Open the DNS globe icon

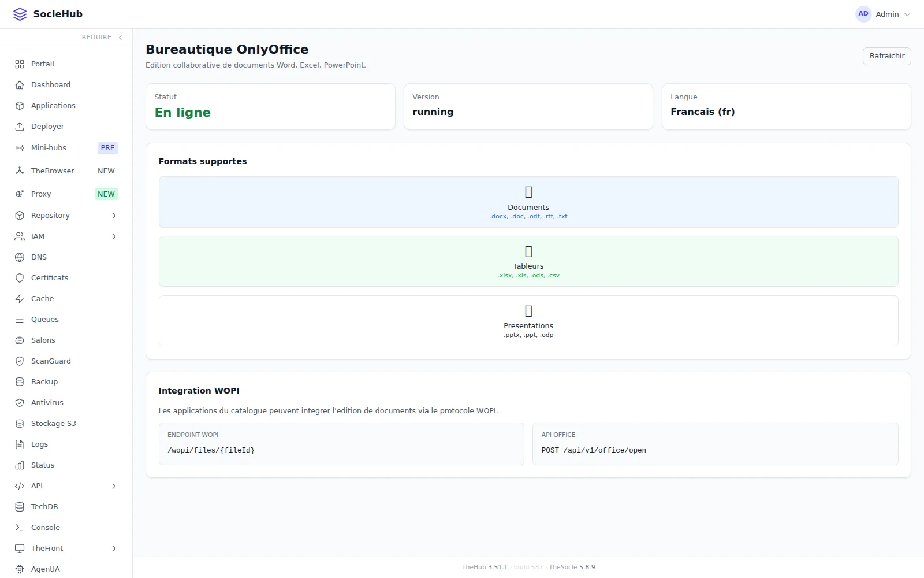20,257
